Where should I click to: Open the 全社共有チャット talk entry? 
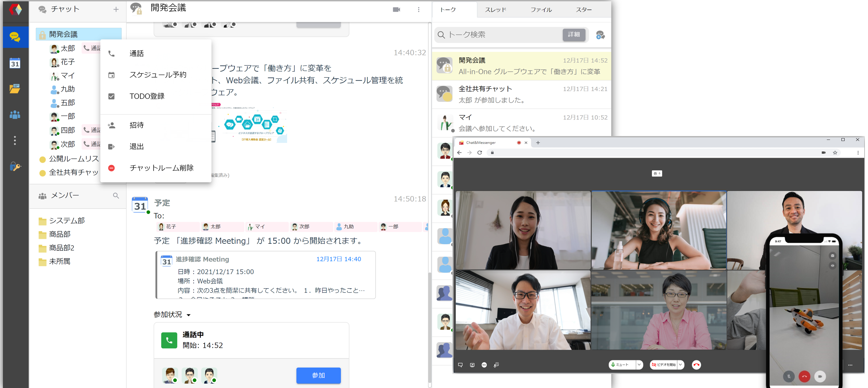(x=521, y=94)
